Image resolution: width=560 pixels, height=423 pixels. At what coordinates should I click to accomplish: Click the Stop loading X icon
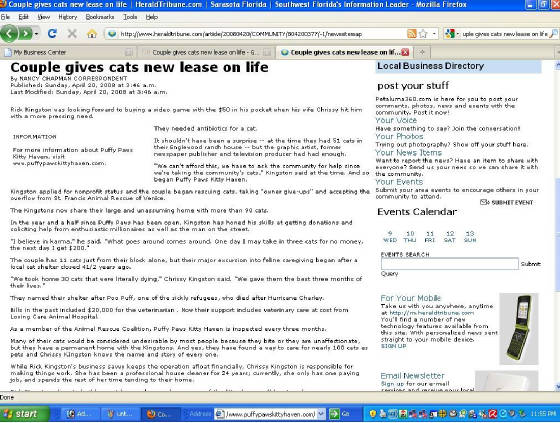point(72,34)
